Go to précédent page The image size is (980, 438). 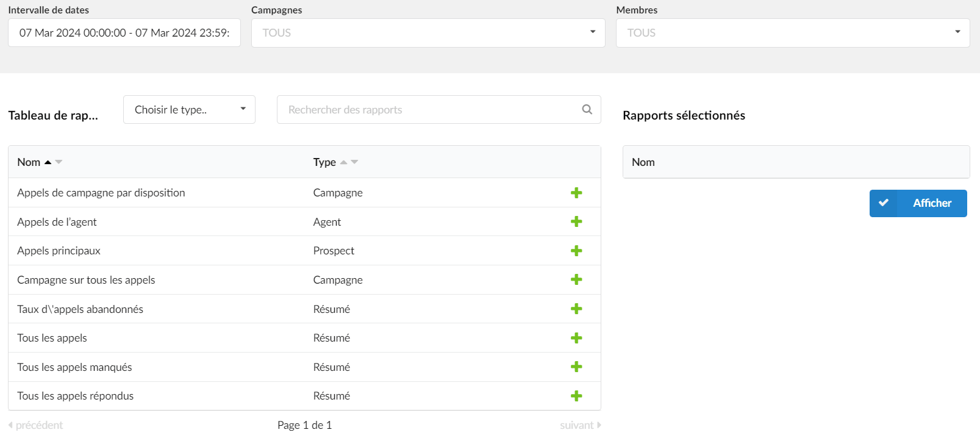(x=35, y=425)
